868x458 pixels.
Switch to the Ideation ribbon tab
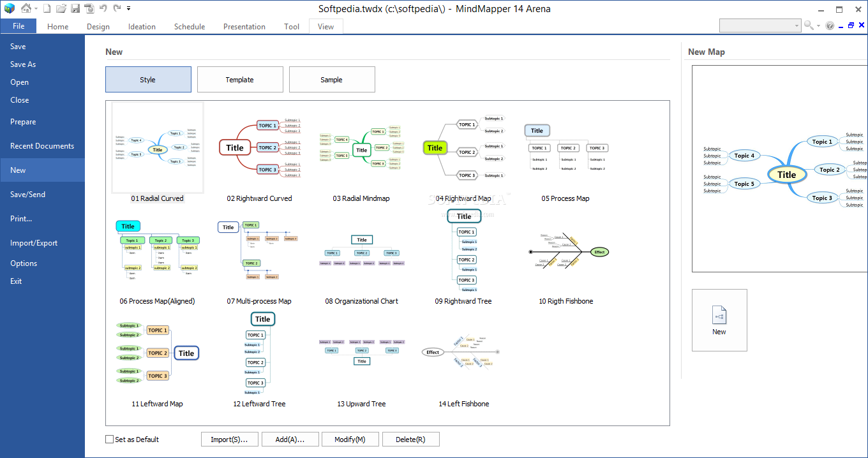[142, 26]
